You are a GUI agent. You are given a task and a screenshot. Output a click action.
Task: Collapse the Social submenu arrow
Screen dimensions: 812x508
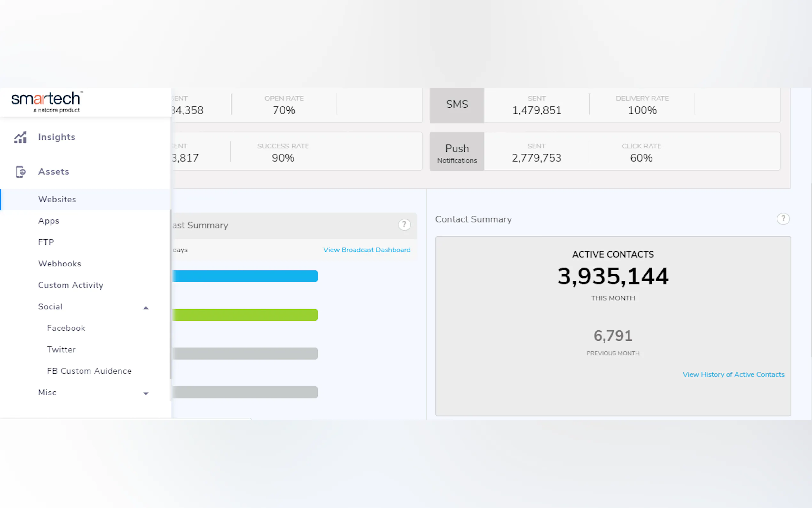point(146,308)
